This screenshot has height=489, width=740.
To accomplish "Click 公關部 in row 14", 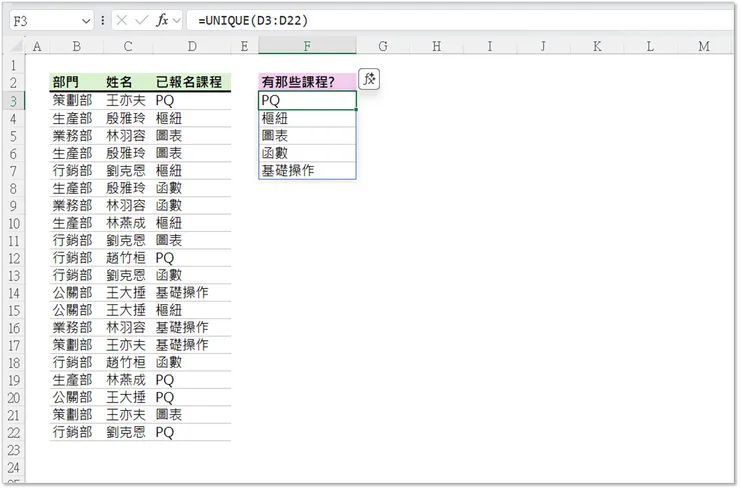I will tap(72, 293).
